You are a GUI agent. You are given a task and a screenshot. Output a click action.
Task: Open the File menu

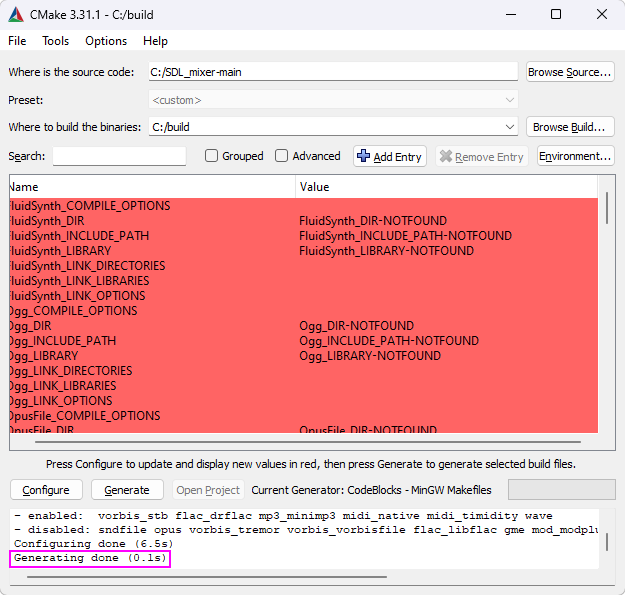point(17,41)
